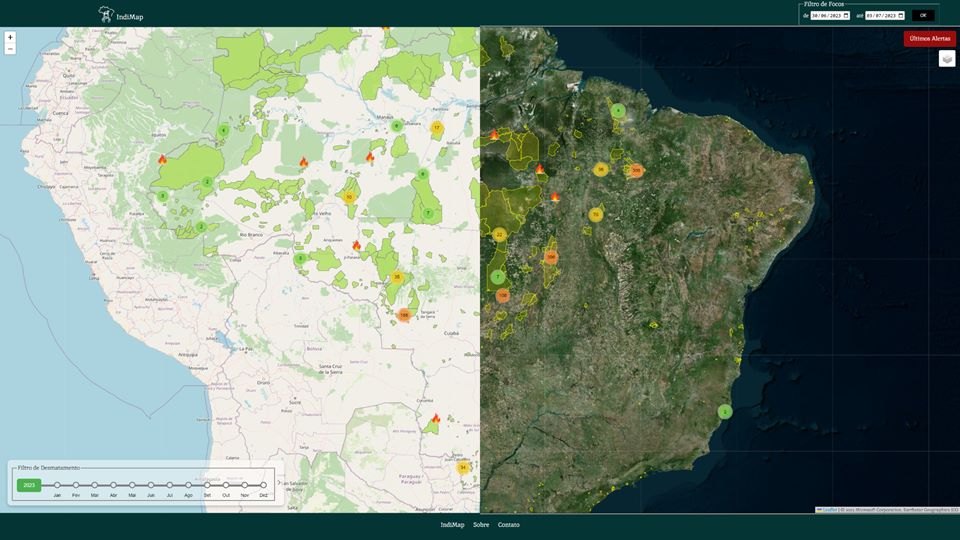This screenshot has width=960, height=540.
Task: Select the Jan month on deforestation filter
Action: tap(57, 485)
